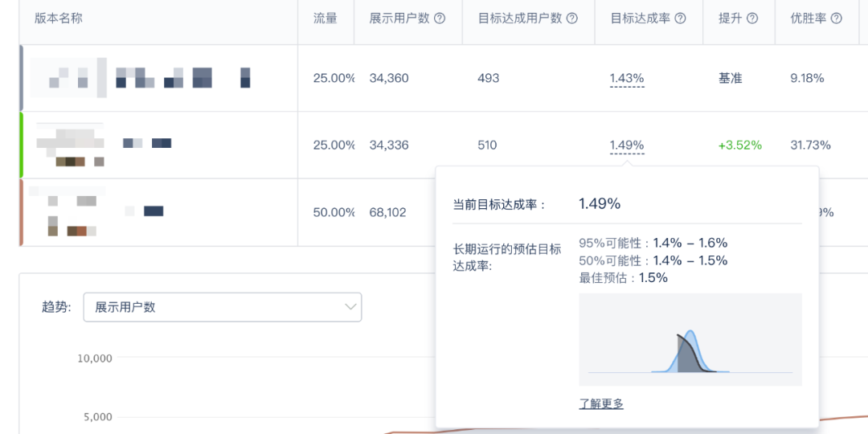Click the +3.52% uplift value
Viewport: 868px width, 434px height.
tap(739, 145)
